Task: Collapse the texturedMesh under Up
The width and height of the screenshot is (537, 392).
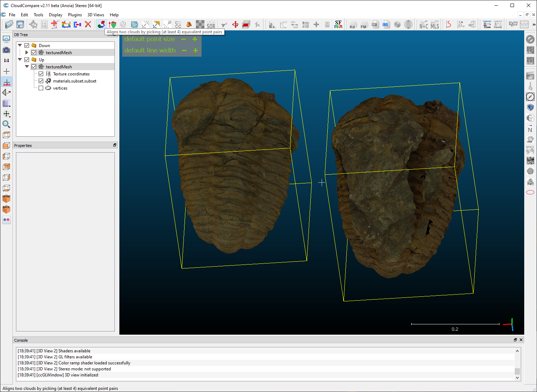Action: [x=27, y=66]
